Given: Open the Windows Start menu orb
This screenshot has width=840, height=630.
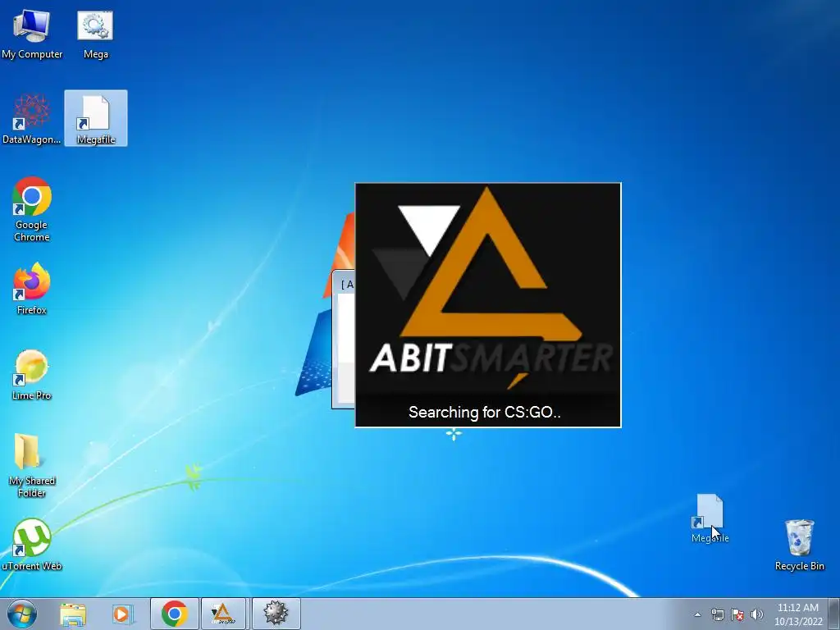Looking at the screenshot, I should [22, 614].
